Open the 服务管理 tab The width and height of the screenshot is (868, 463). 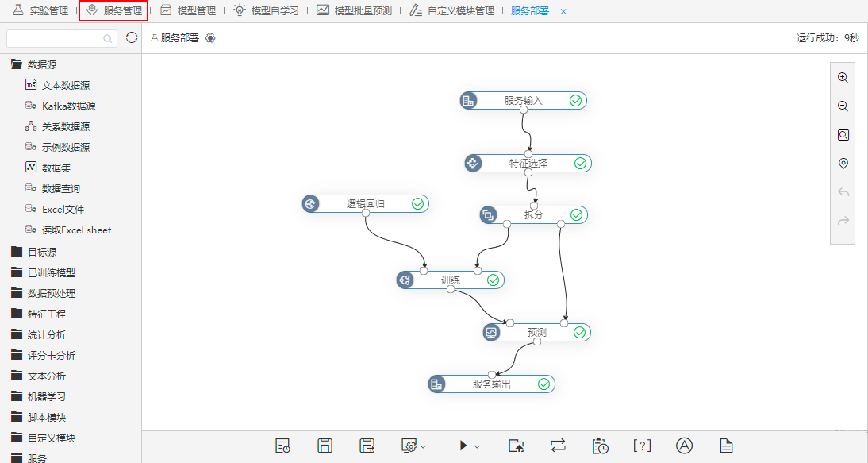point(114,10)
